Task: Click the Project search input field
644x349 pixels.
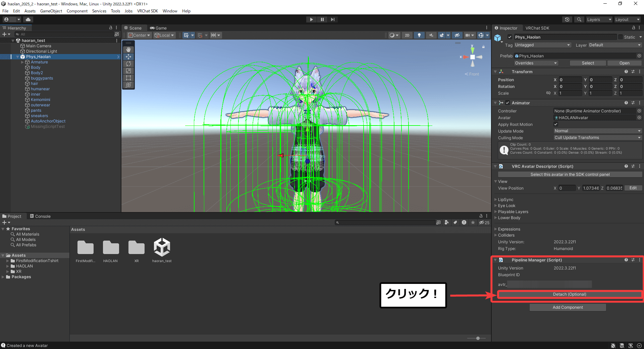Action: [x=385, y=222]
